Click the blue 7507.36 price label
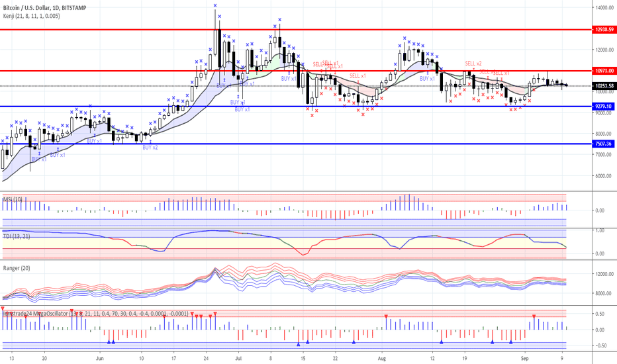 coord(603,144)
